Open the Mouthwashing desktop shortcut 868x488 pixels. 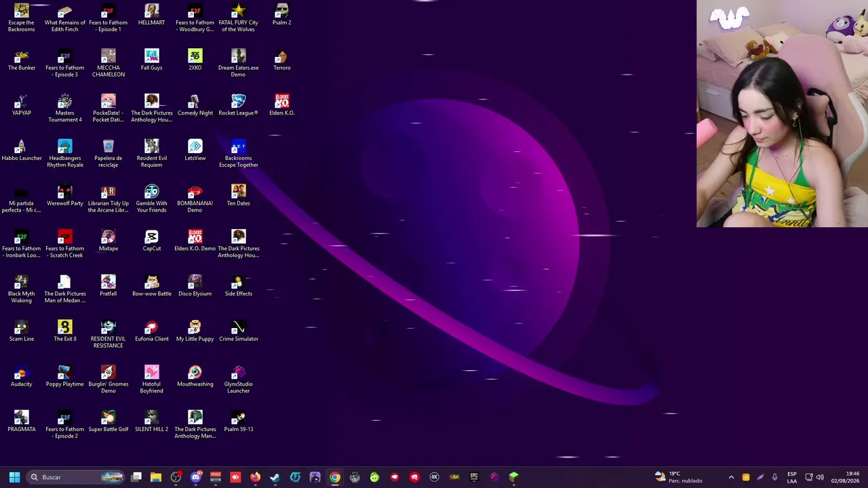click(x=195, y=377)
